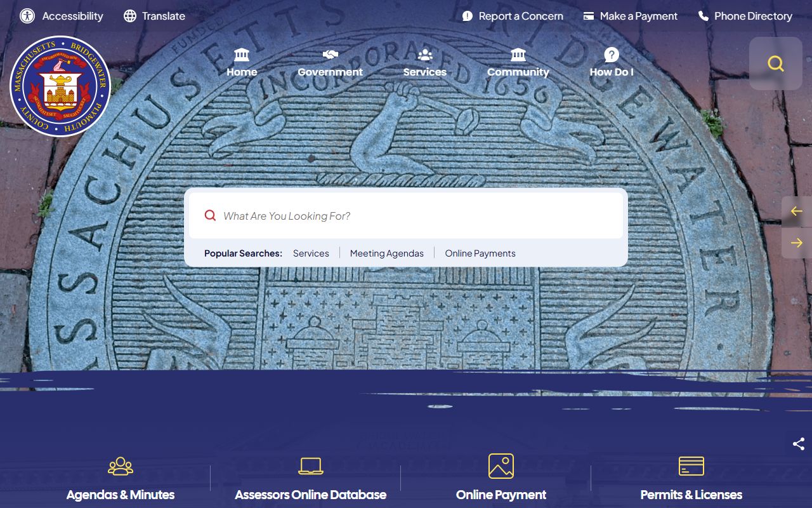Click the Online Payment picture icon
Screen dimensions: 812x508
(x=501, y=466)
